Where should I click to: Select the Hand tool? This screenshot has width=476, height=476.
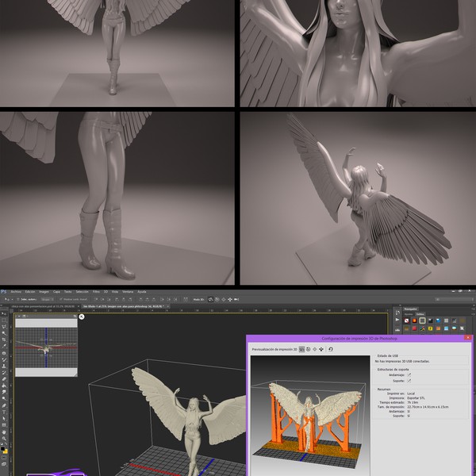tap(4, 432)
